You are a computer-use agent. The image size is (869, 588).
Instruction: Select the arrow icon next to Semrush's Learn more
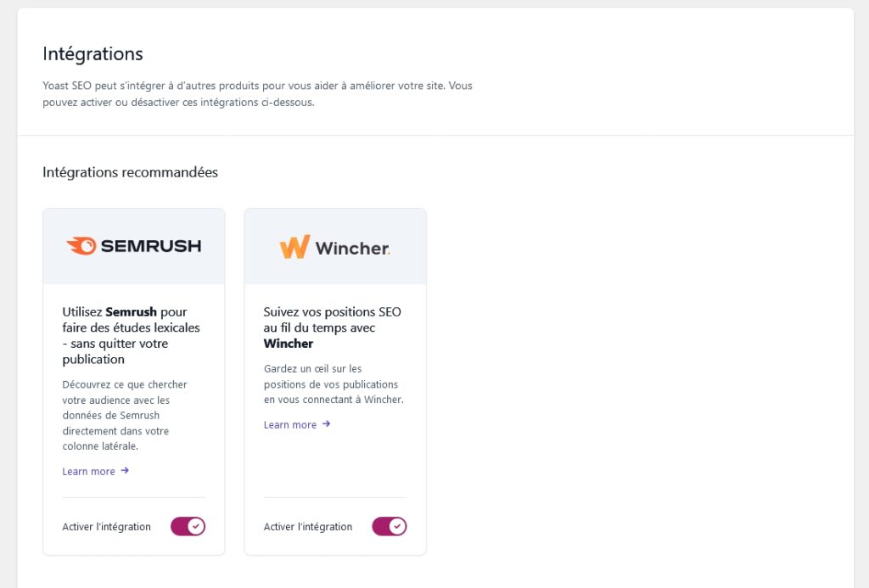(124, 470)
